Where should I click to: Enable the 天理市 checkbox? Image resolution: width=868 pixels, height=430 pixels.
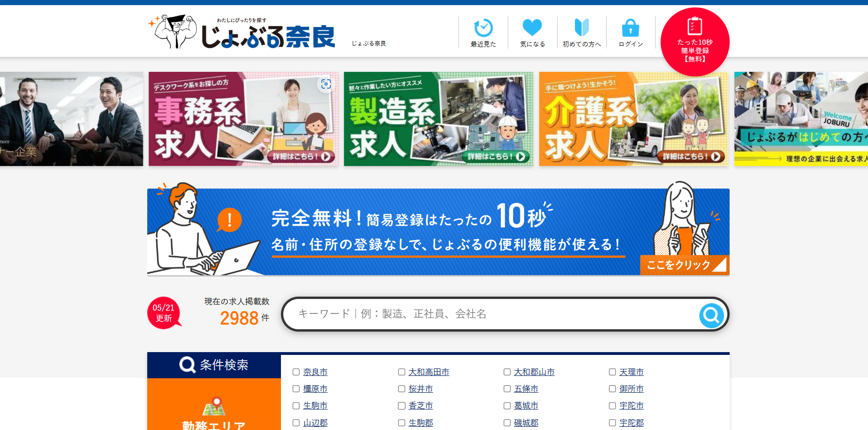pyautogui.click(x=612, y=372)
